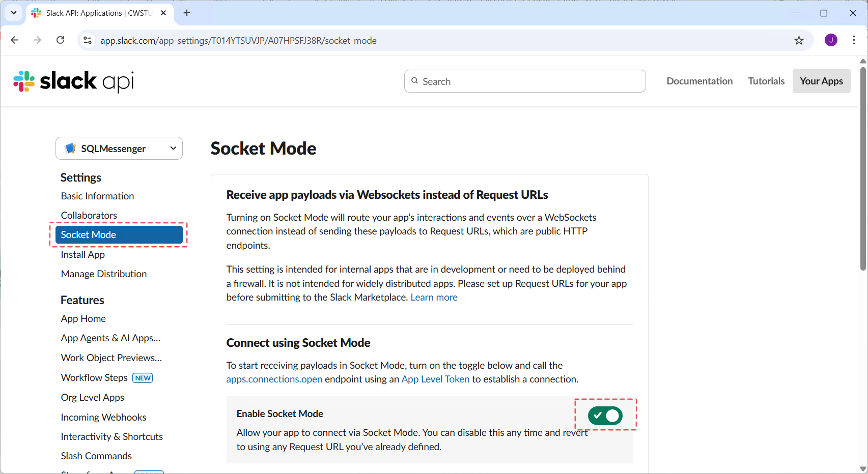Click the Your Apps button
This screenshot has height=474, width=868.
click(821, 81)
